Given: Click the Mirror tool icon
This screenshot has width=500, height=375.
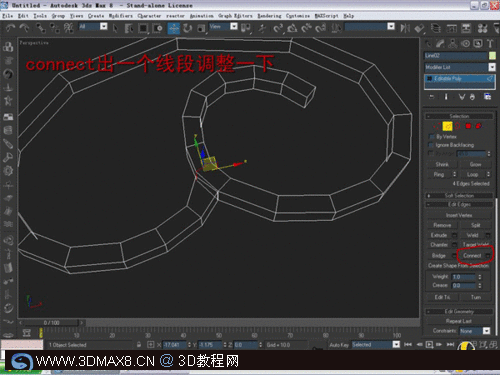Looking at the screenshot, I should coord(405,28).
